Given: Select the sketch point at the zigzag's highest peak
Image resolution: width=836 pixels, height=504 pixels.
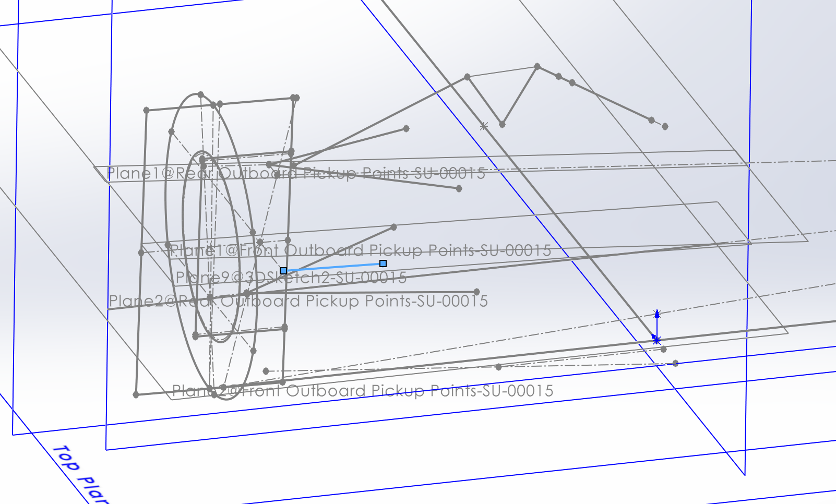Looking at the screenshot, I should [x=537, y=67].
